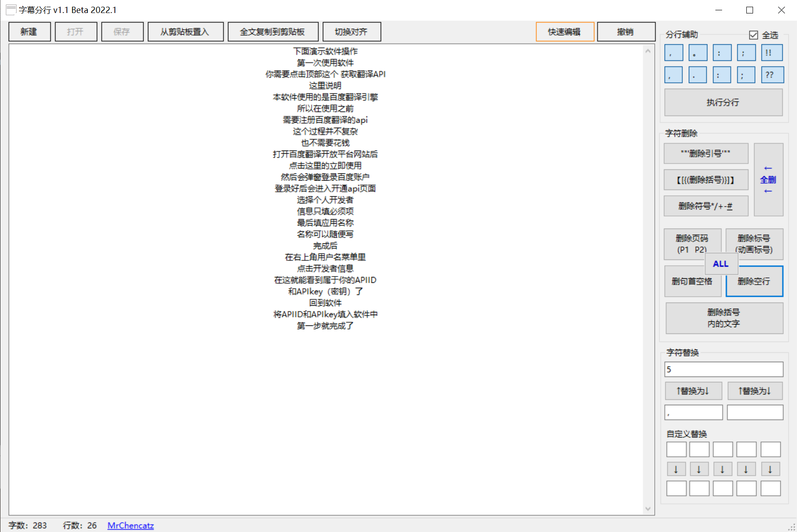
Task: Click the scrollbar down arrow of the text area
Action: 648,509
